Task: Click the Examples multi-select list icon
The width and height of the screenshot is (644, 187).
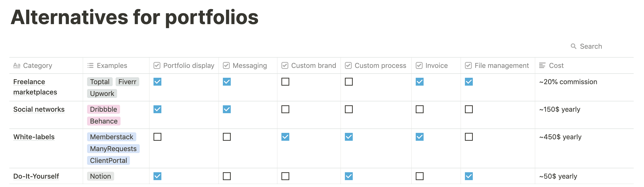Action: tap(90, 65)
